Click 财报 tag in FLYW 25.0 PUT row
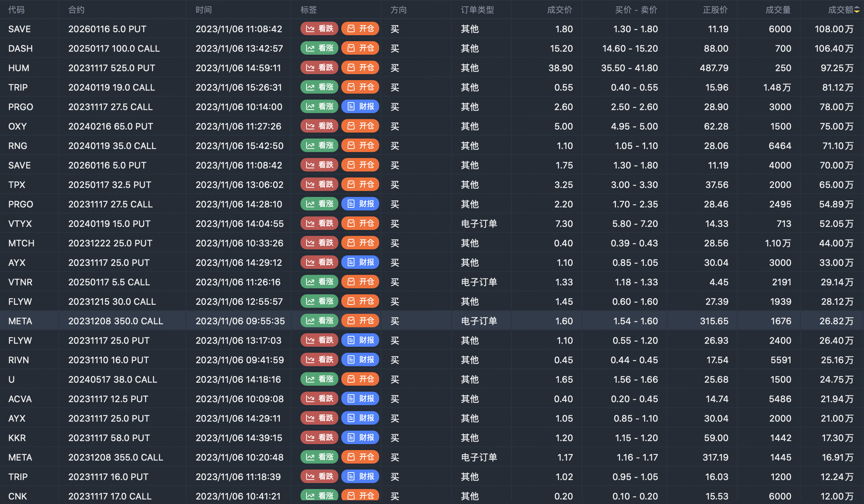Viewport: 864px width, 504px height. pyautogui.click(x=360, y=340)
